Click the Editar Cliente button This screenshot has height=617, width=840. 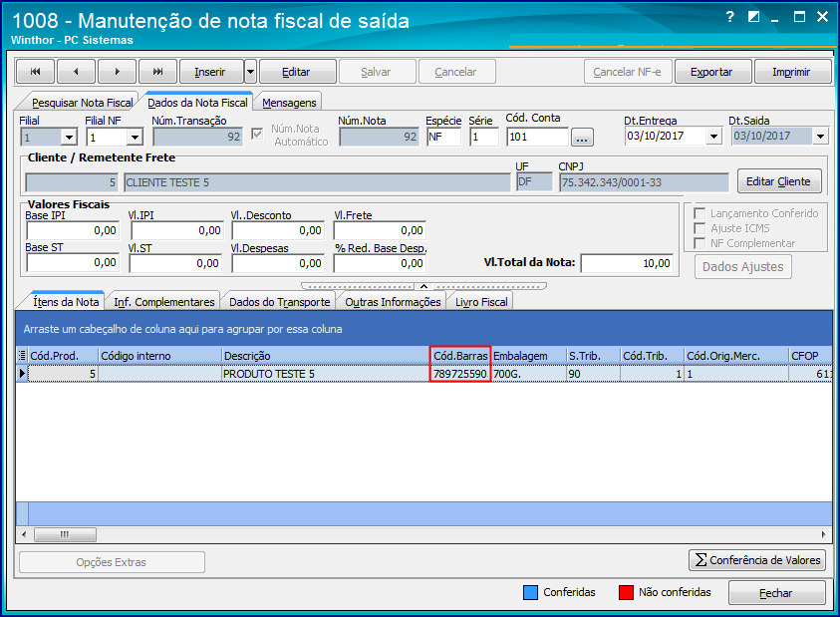tap(778, 181)
